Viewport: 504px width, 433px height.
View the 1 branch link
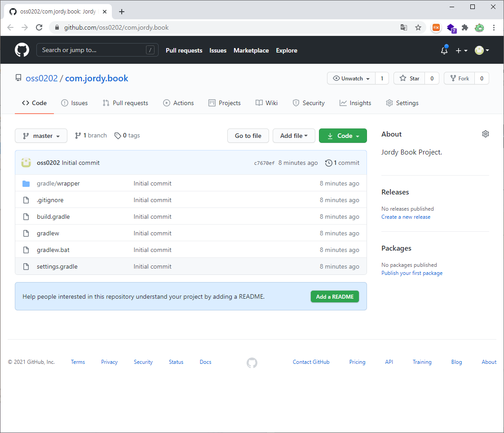(91, 136)
